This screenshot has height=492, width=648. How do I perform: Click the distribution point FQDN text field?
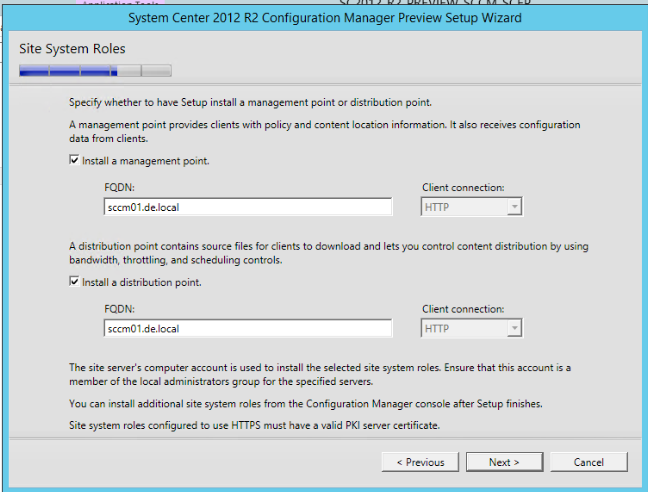247,328
